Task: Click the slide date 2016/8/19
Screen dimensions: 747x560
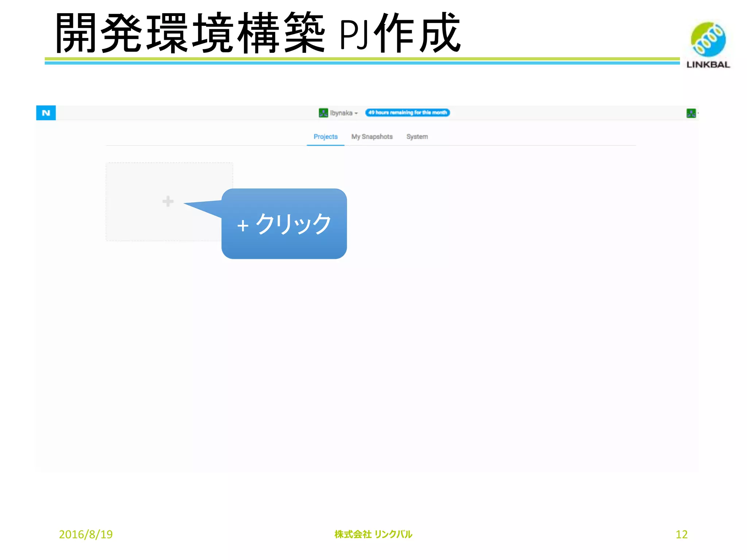Action: (x=86, y=534)
